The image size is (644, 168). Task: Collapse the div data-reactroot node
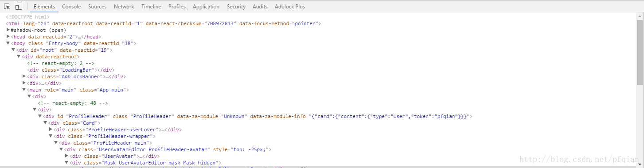[x=19, y=57]
